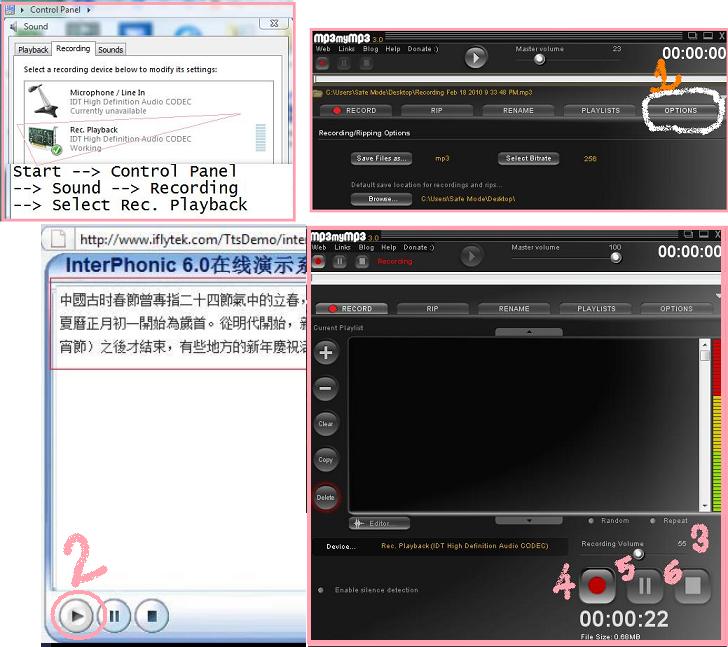
Task: Pause speech in the InterPhonic browser demo
Action: [114, 616]
